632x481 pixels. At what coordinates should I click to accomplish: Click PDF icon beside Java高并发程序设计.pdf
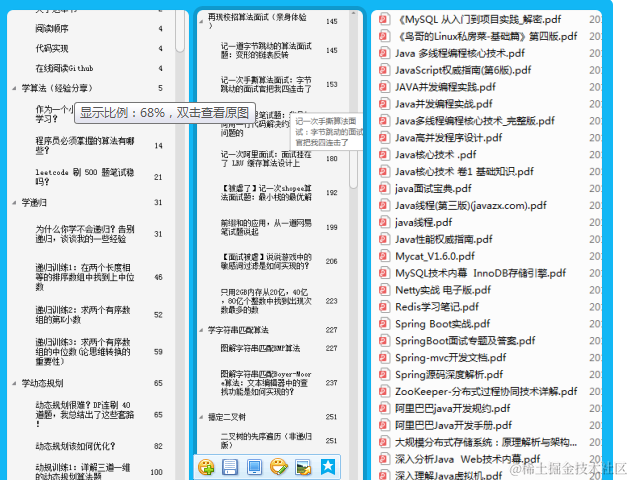[384, 138]
